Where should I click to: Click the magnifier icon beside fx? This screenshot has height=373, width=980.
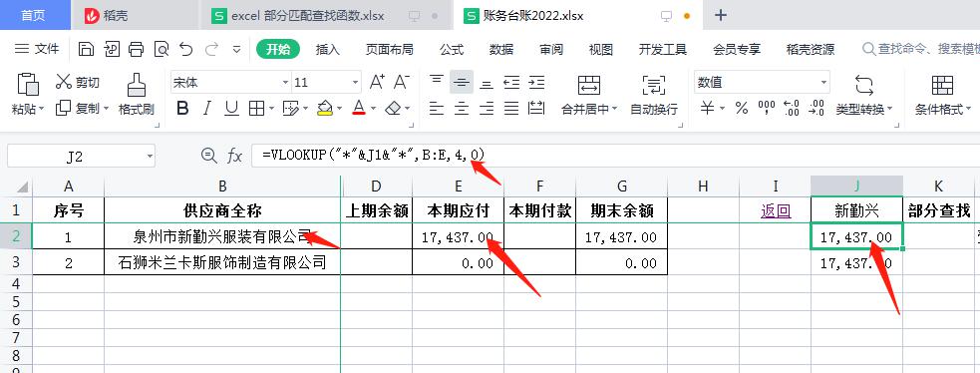[208, 156]
